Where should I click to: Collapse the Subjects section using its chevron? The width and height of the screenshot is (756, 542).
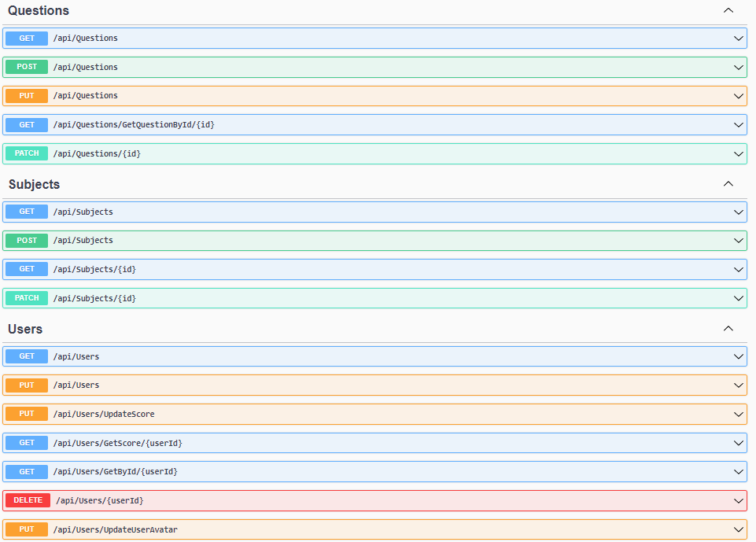(728, 184)
